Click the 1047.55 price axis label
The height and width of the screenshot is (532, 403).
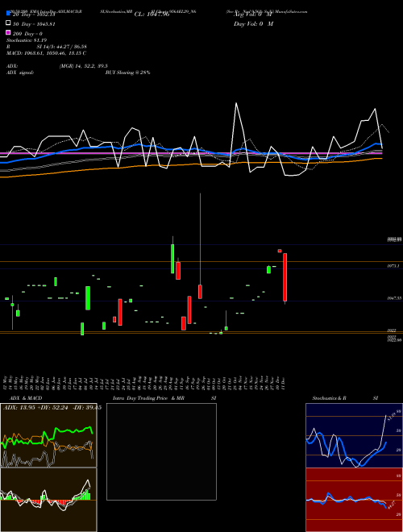pyautogui.click(x=394, y=298)
